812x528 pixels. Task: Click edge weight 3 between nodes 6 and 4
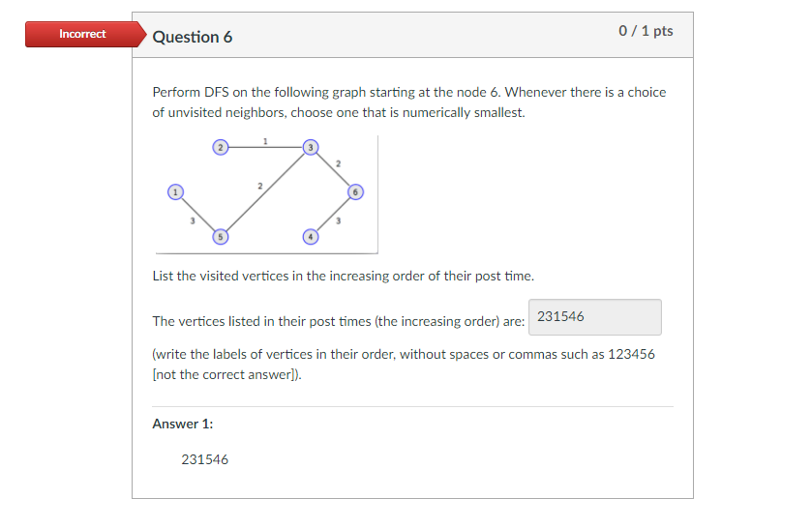coord(338,220)
